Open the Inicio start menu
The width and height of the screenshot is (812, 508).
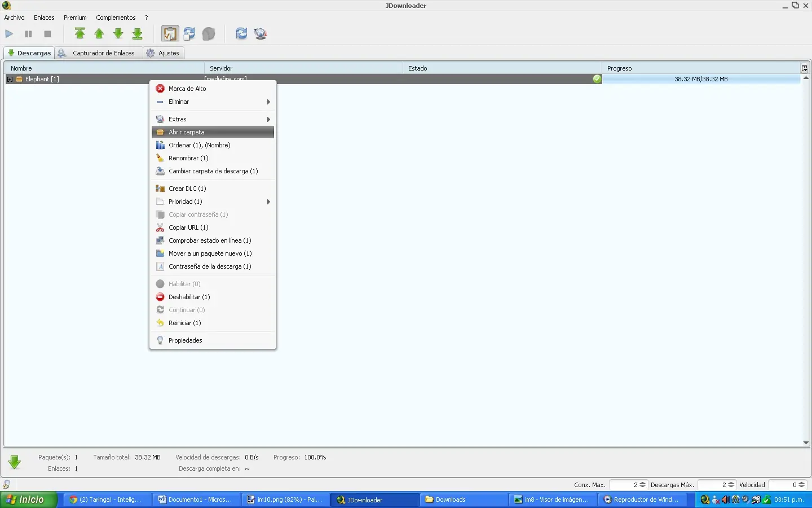coord(29,500)
